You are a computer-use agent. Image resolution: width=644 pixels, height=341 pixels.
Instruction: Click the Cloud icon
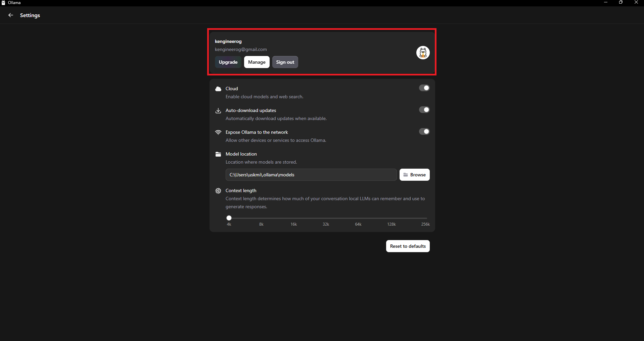pos(218,89)
